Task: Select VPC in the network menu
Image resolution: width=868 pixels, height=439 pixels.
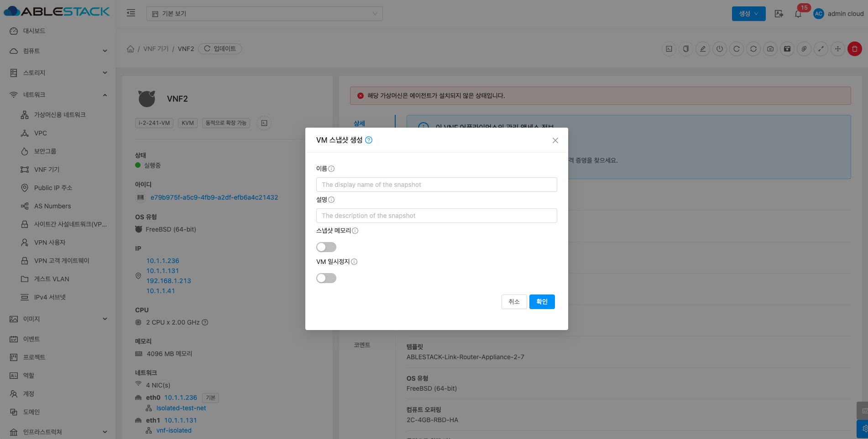Action: click(x=41, y=133)
